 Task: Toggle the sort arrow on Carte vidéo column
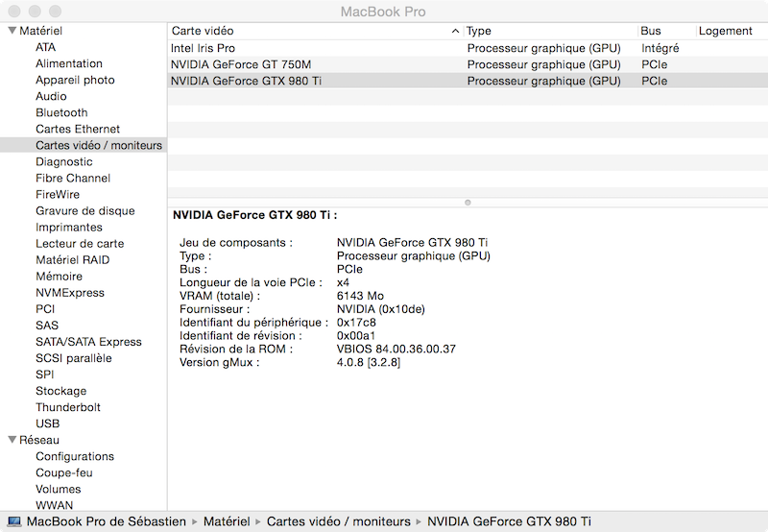pyautogui.click(x=455, y=31)
